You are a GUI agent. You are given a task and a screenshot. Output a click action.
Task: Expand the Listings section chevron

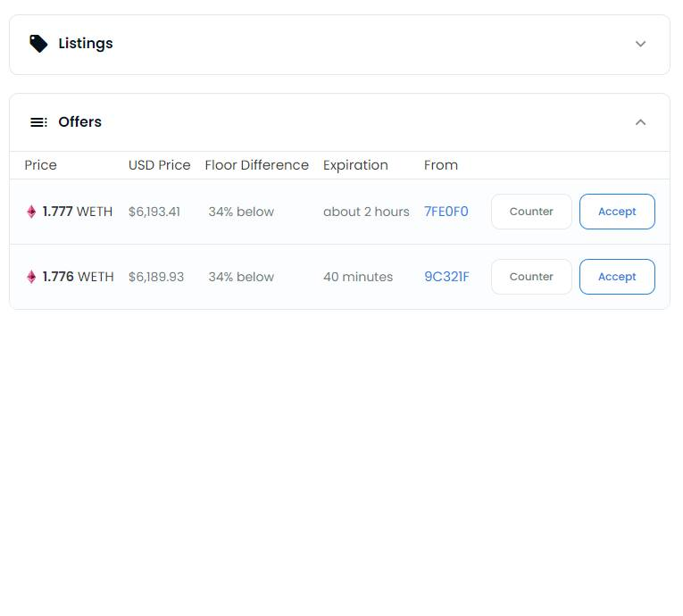[x=640, y=44]
